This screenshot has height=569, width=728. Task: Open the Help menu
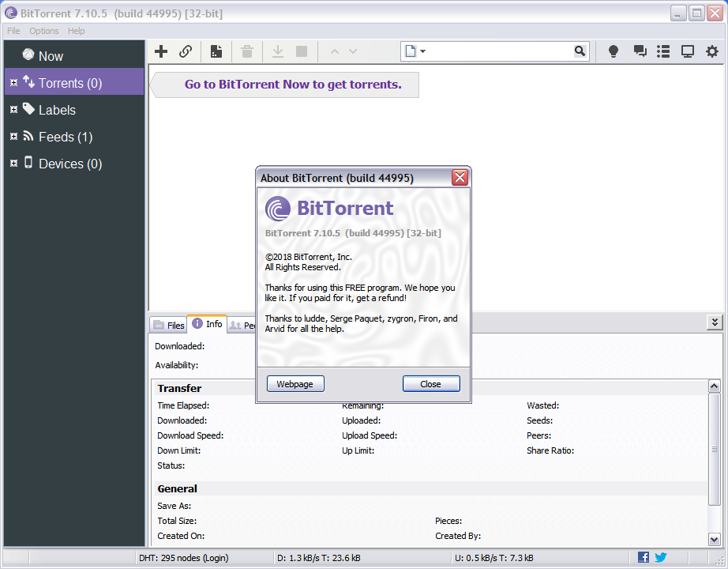[x=76, y=31]
